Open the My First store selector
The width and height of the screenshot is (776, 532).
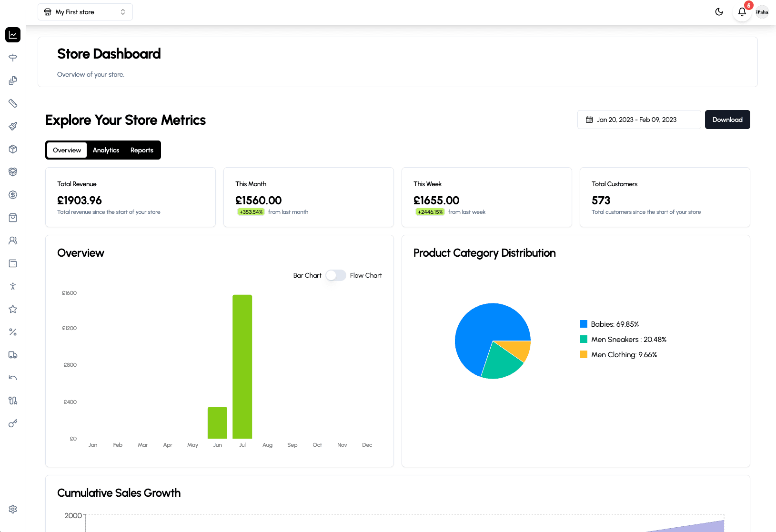point(85,12)
